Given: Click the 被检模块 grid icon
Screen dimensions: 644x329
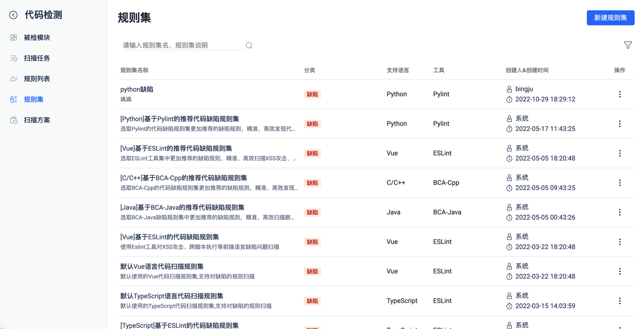Looking at the screenshot, I should (x=14, y=38).
